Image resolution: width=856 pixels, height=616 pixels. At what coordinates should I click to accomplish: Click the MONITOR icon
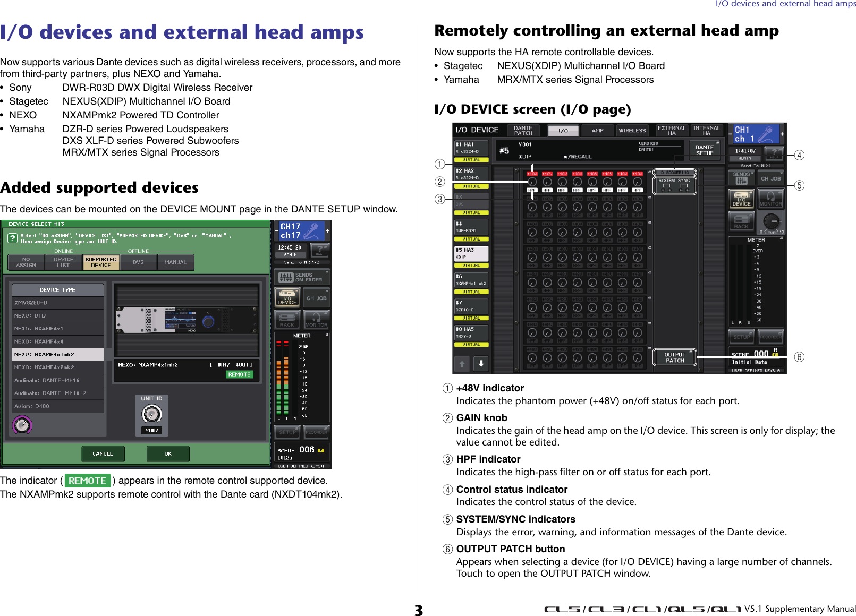tap(316, 320)
